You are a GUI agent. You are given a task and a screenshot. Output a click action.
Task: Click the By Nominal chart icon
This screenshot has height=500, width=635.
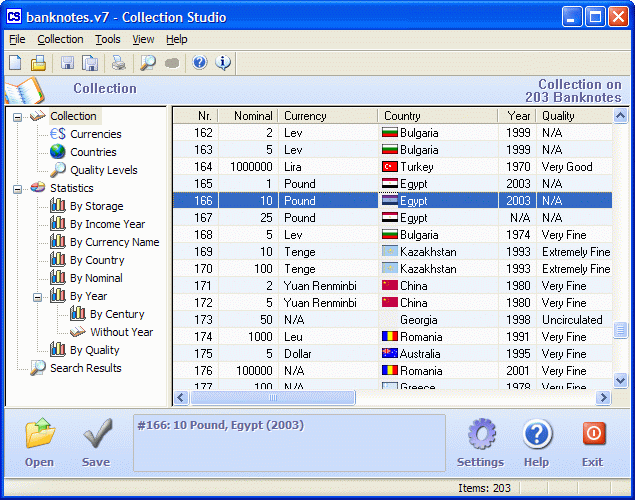58,277
